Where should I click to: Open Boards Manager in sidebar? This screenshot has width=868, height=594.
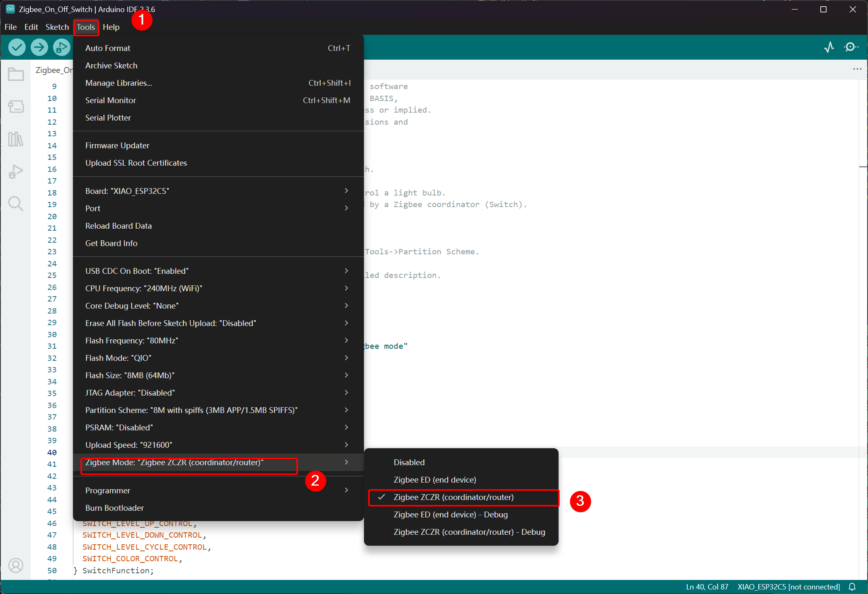point(16,106)
